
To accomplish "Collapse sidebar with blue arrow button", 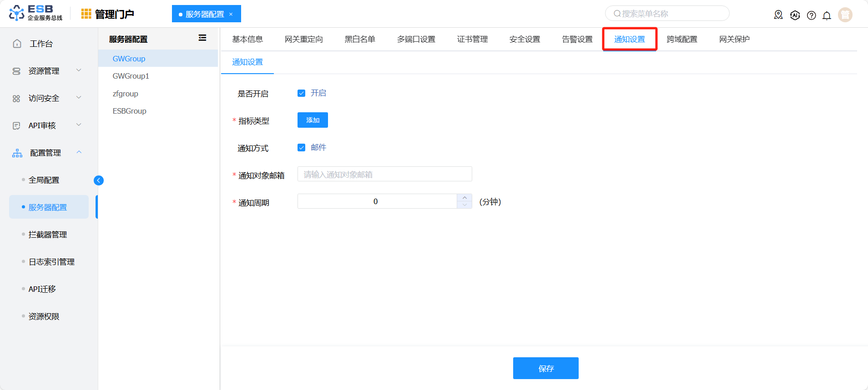I will (x=99, y=180).
